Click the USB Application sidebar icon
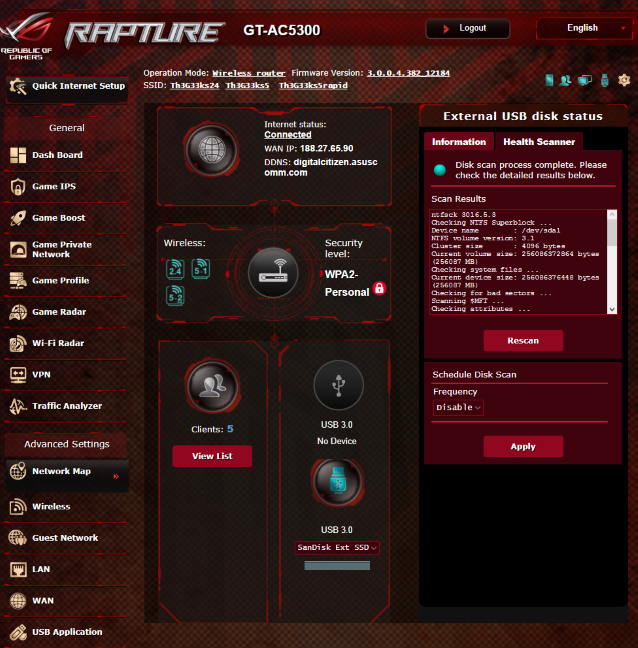Viewport: 638px width, 648px height. 18,632
